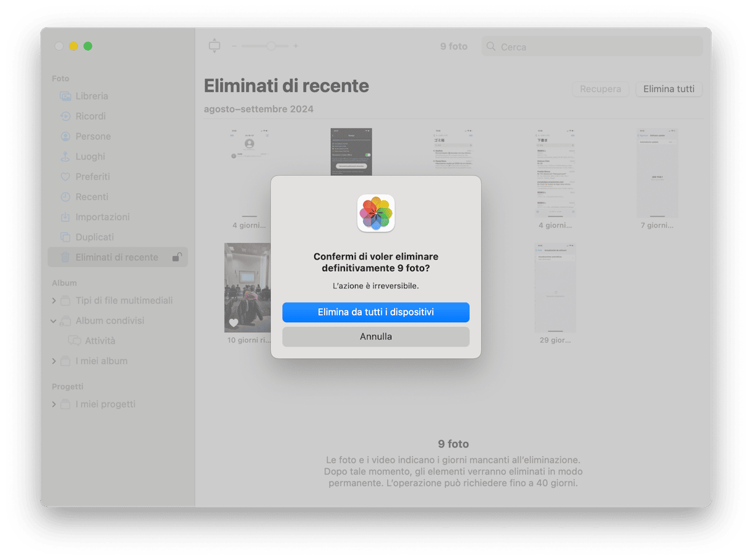Screen dimensions: 752x560
Task: Click the lock icon beside Eliminati di recente
Action: 177,257
